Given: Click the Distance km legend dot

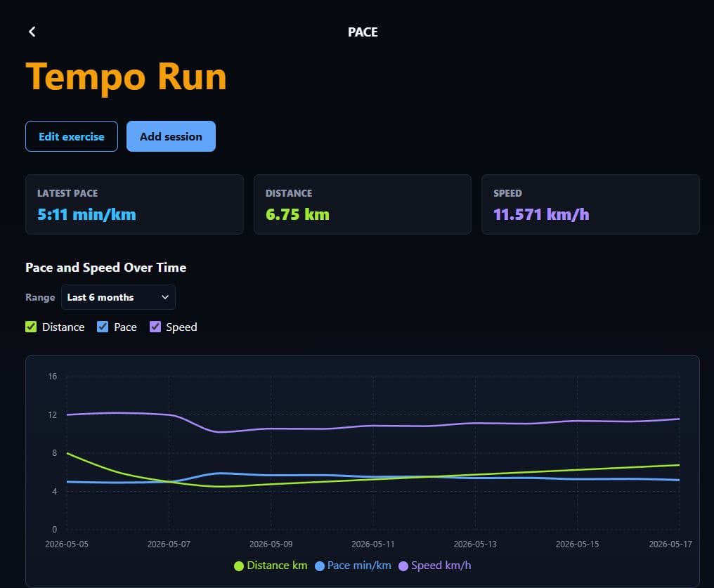Looking at the screenshot, I should (x=239, y=566).
